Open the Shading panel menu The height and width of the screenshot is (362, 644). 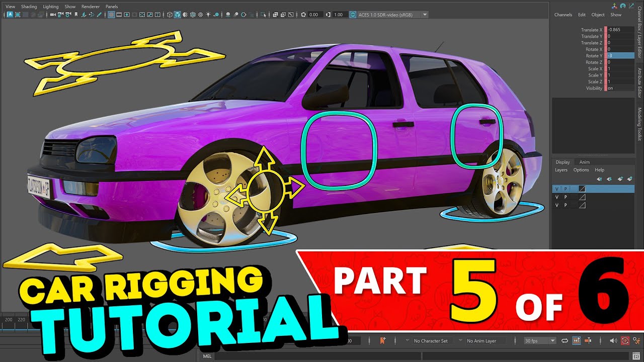coord(29,7)
